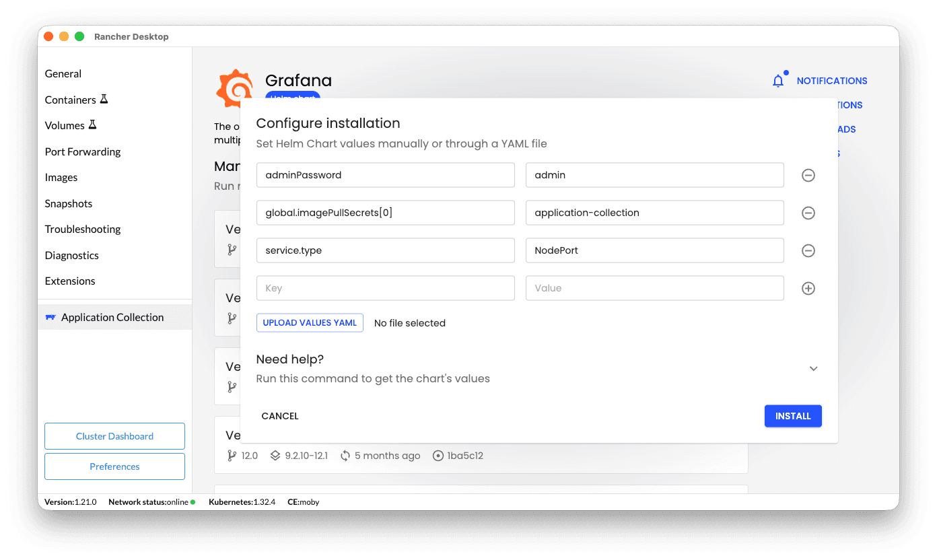Click the flag icon beside Application Collection
Image resolution: width=937 pixels, height=560 pixels.
51,316
